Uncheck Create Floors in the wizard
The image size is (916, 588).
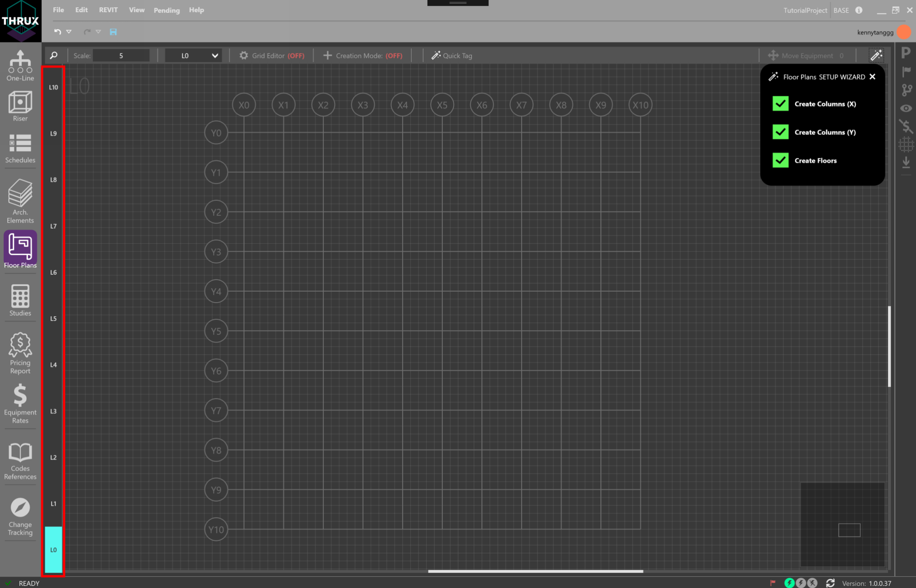(x=780, y=161)
